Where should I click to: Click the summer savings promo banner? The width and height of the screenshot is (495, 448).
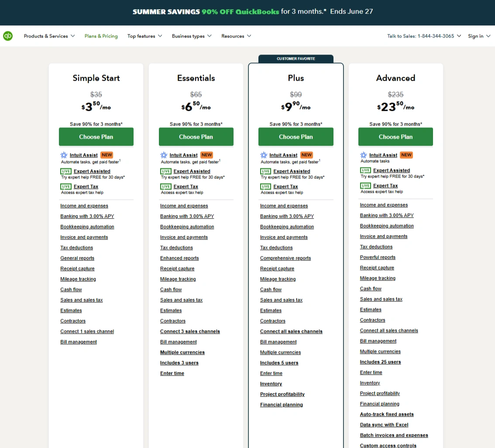[247, 12]
